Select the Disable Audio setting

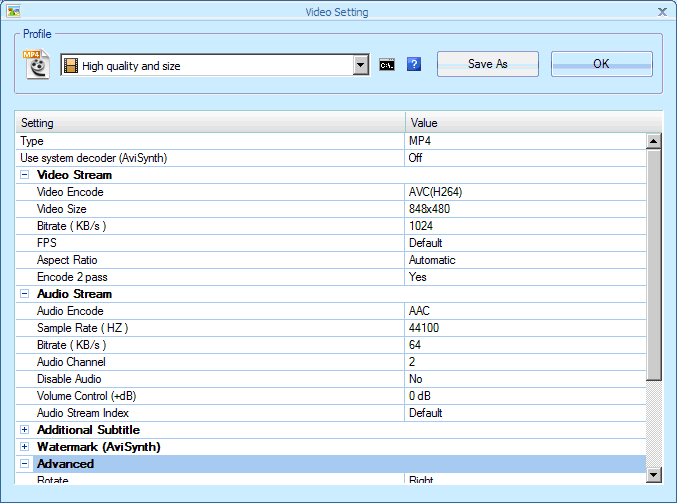pyautogui.click(x=69, y=379)
